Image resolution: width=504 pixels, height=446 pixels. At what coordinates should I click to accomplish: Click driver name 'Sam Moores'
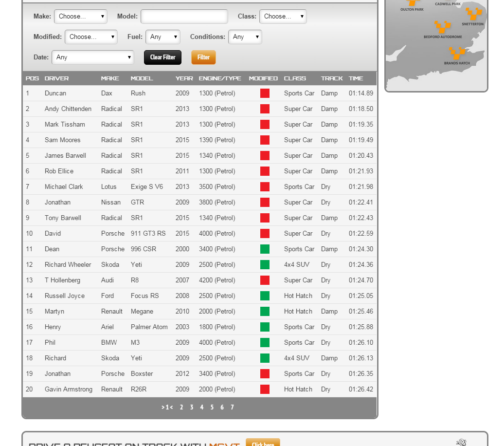pos(63,140)
